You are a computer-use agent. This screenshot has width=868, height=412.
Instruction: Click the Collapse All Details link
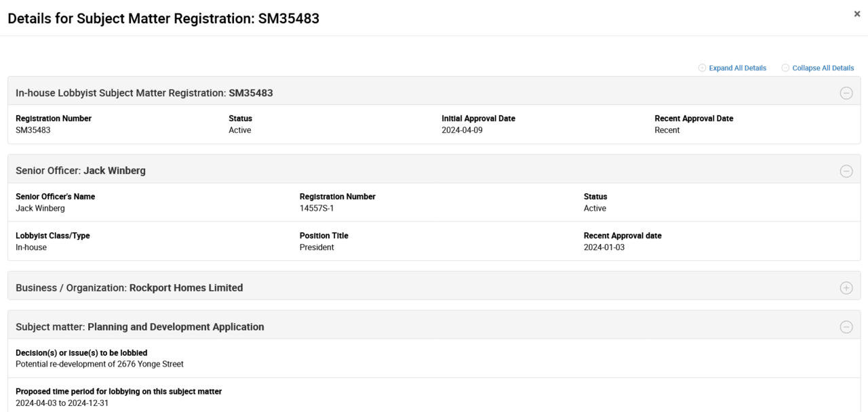(x=823, y=68)
